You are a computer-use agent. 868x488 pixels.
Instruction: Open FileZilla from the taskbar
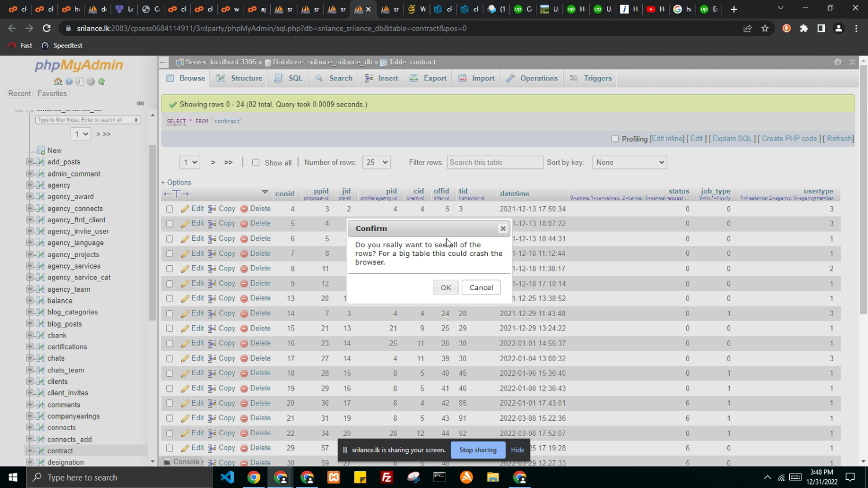[x=387, y=478]
